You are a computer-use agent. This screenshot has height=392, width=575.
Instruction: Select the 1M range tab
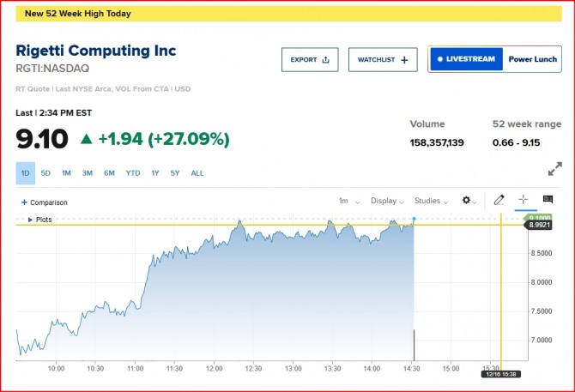(x=66, y=173)
